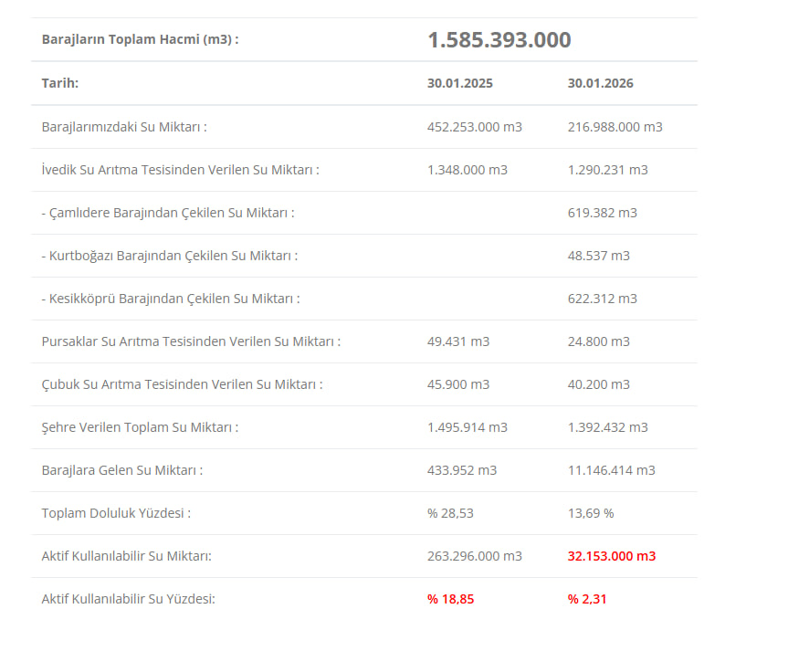Select the 30.01.2025 date column header
The height and width of the screenshot is (672, 788).
click(x=459, y=83)
